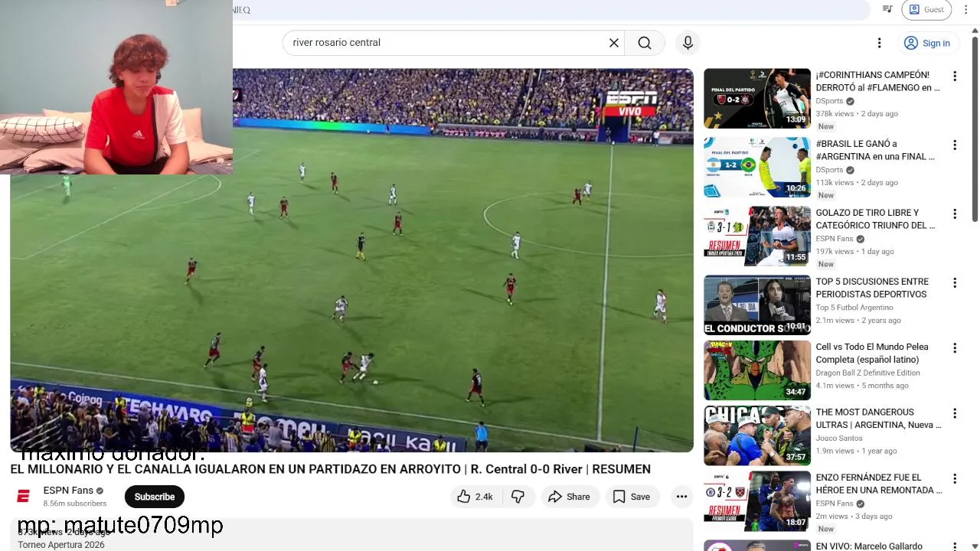Click Guest profile button in browser
This screenshot has height=551, width=980.
[926, 9]
